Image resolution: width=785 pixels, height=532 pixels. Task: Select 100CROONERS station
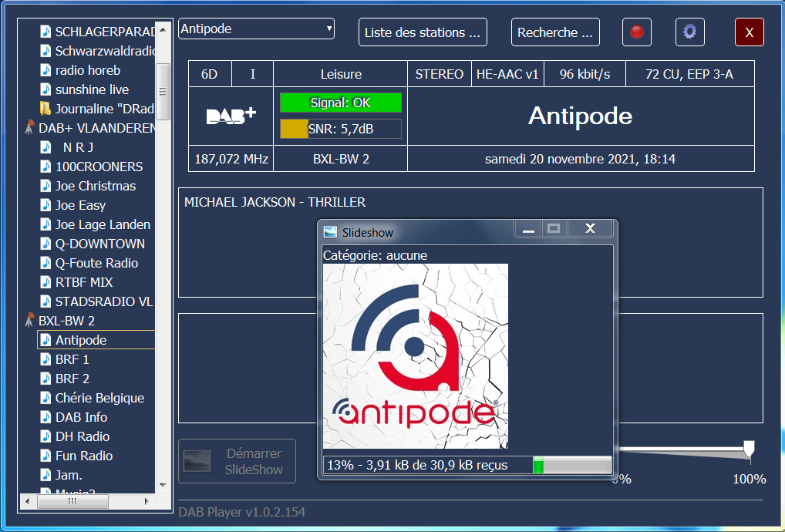click(x=99, y=167)
